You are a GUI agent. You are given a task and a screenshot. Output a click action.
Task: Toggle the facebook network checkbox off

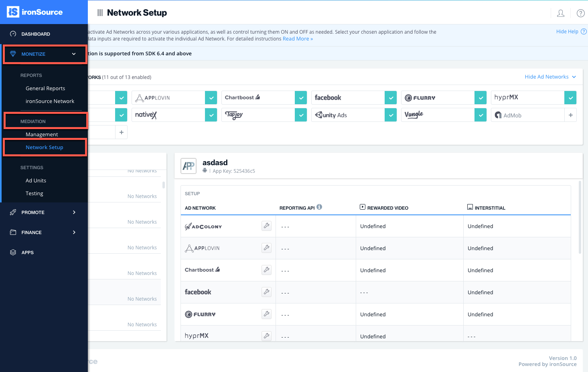[391, 97]
